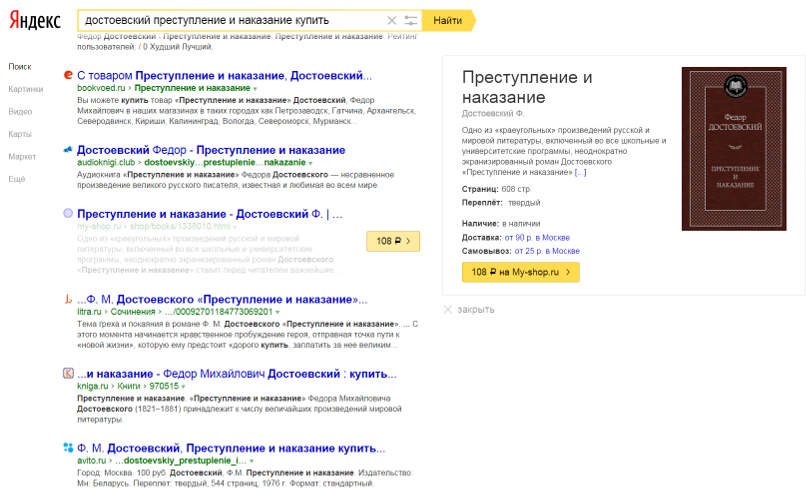The height and width of the screenshot is (489, 806).
Task: Expand dropdown arrow next to kniga.ru URL
Action: [x=184, y=386]
